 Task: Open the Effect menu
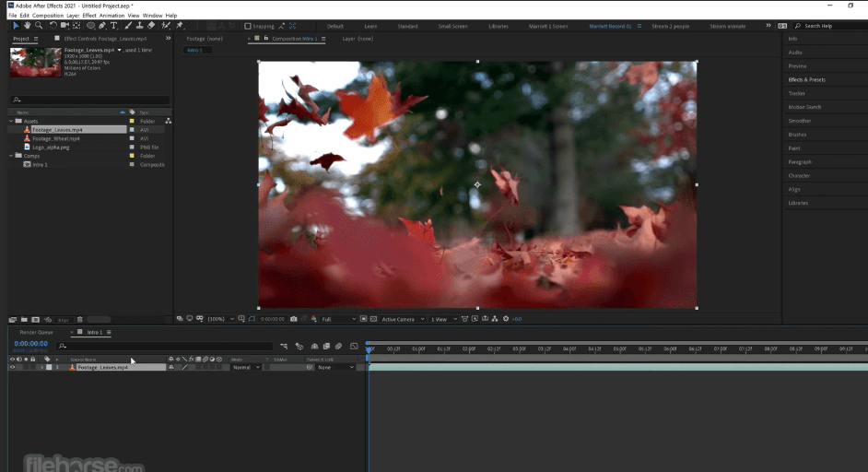coord(89,16)
